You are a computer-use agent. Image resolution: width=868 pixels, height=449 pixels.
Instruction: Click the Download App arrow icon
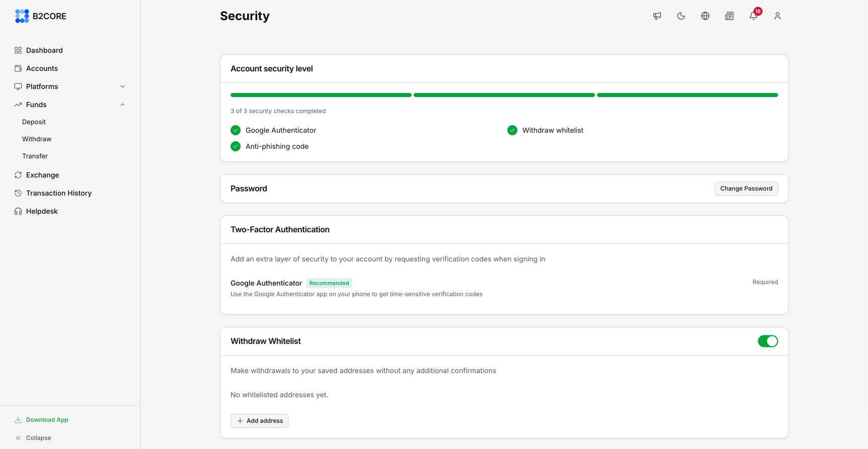coord(18,420)
